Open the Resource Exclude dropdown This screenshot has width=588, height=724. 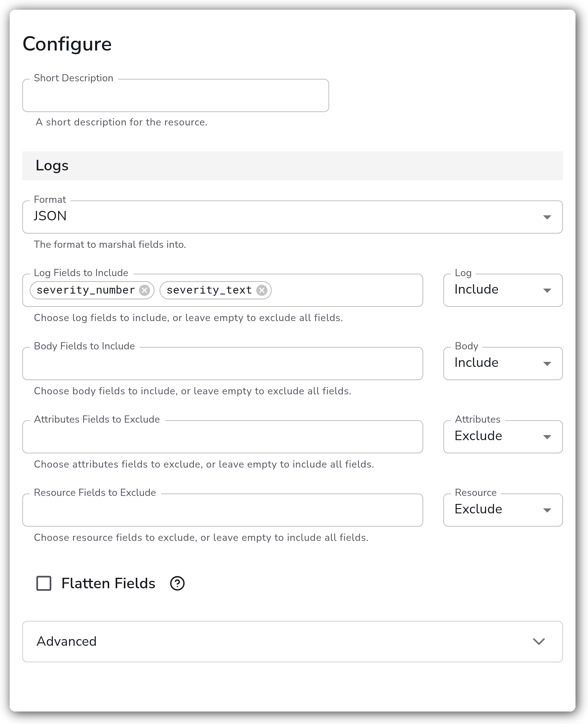click(x=503, y=510)
